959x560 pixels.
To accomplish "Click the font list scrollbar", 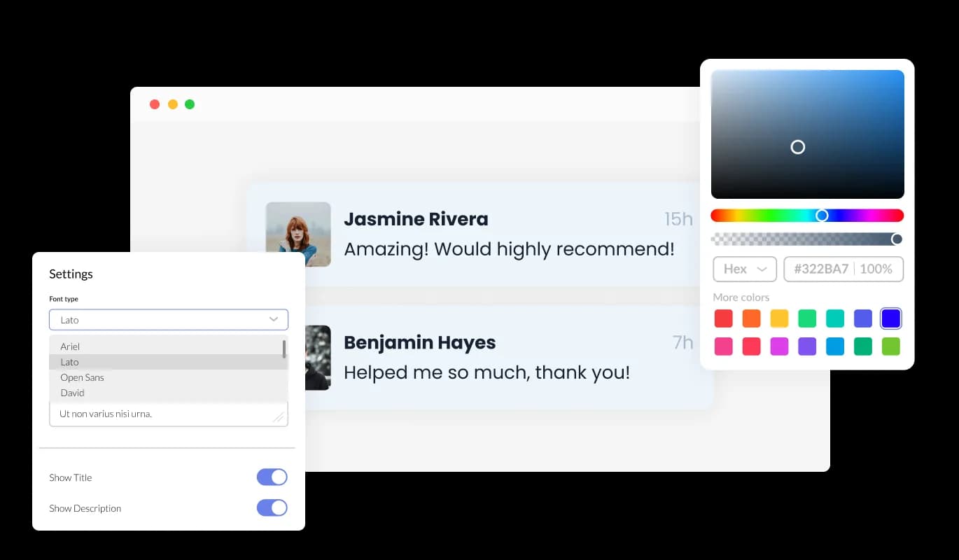I will click(x=284, y=349).
